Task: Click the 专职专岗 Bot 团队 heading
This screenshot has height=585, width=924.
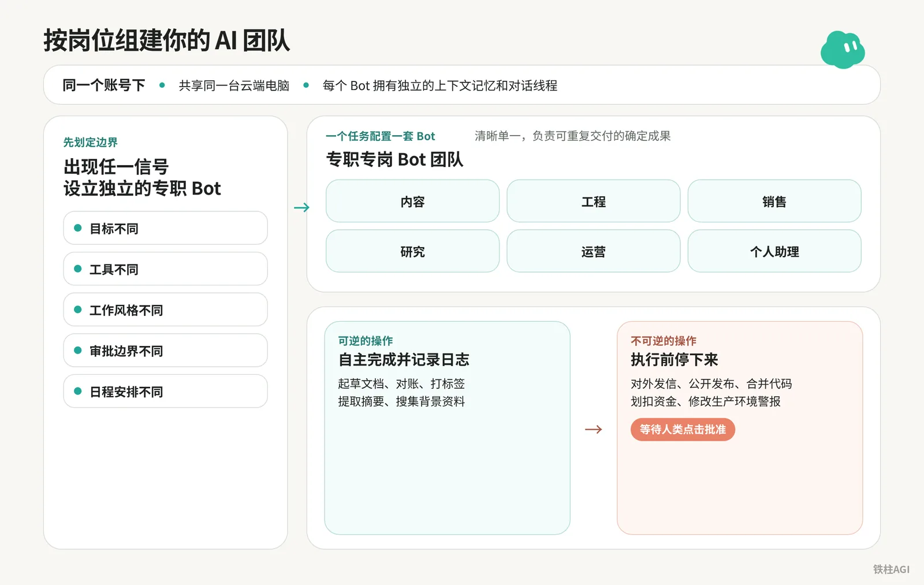Action: (x=394, y=159)
